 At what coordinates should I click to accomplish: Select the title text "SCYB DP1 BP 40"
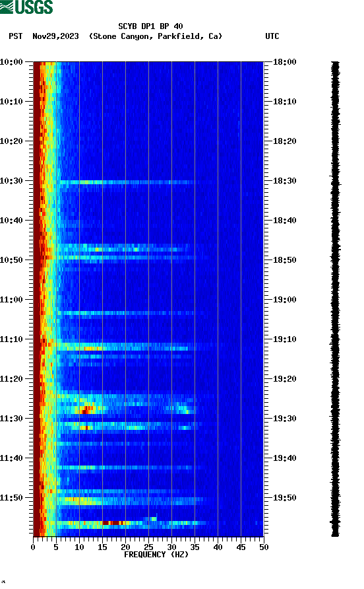(150, 26)
